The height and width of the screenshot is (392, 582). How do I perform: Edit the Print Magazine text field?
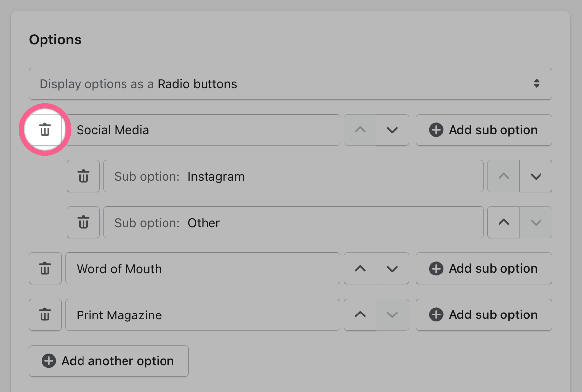[203, 315]
